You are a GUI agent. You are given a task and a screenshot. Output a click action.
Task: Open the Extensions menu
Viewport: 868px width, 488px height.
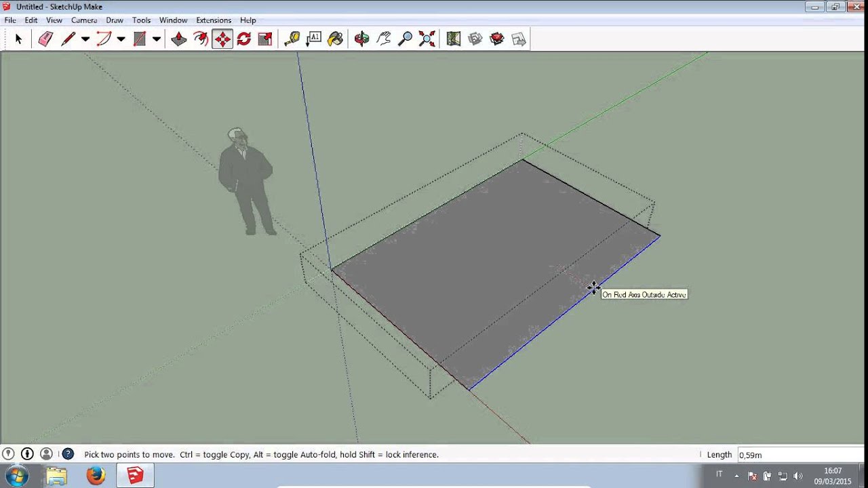coord(214,20)
